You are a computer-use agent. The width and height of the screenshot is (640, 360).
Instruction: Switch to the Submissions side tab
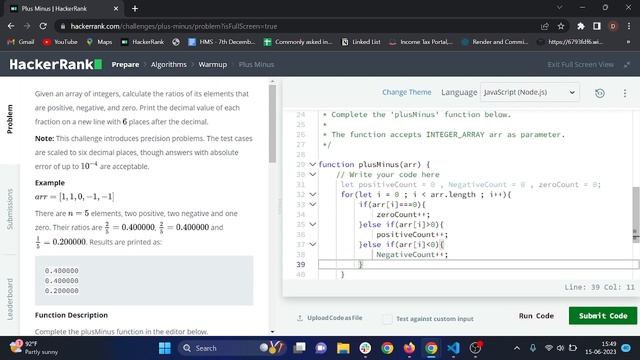(x=10, y=209)
